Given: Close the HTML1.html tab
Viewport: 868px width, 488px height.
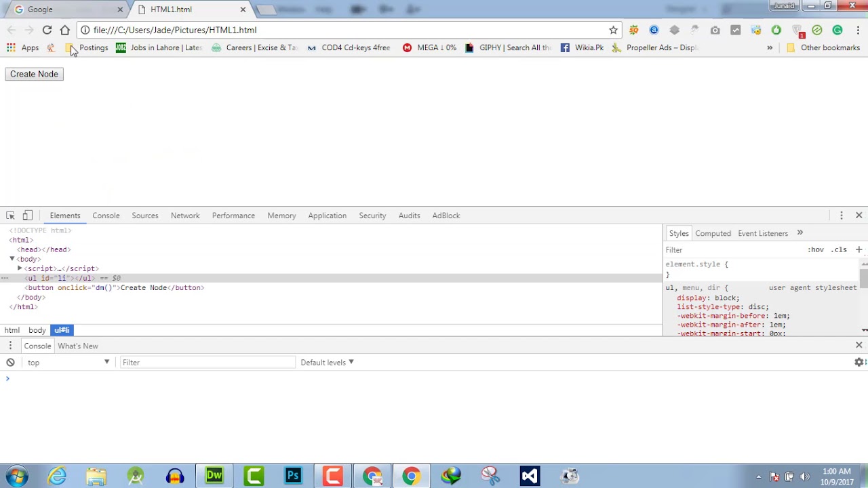Looking at the screenshot, I should [243, 9].
